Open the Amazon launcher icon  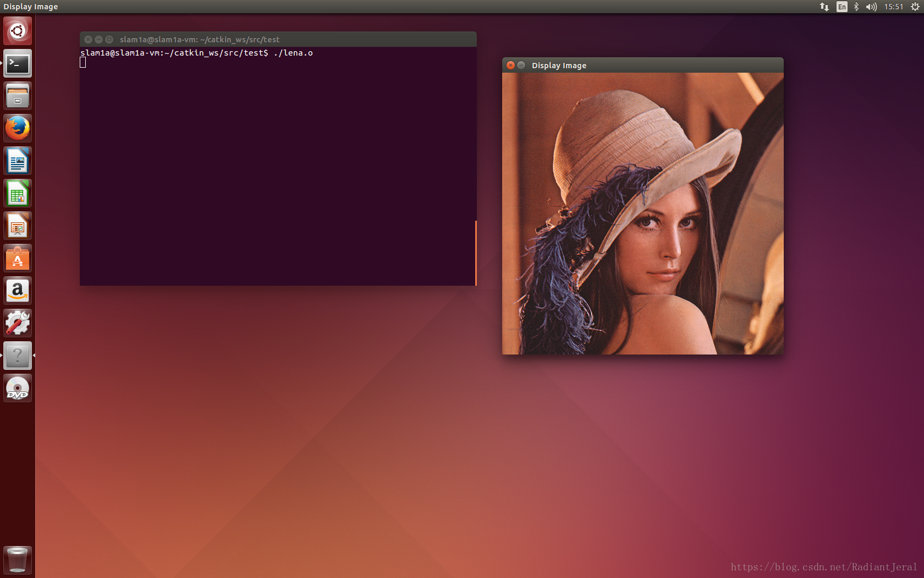click(18, 291)
